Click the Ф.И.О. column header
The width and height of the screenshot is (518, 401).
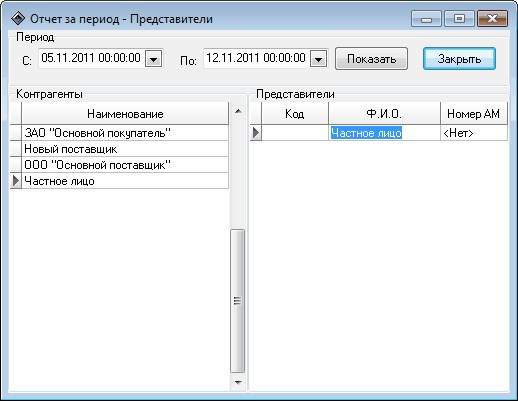(x=384, y=114)
